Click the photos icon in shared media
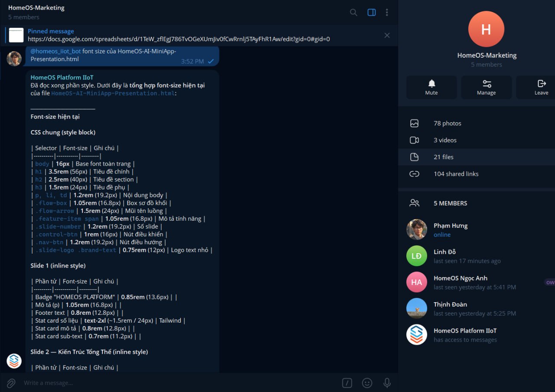 click(x=415, y=124)
